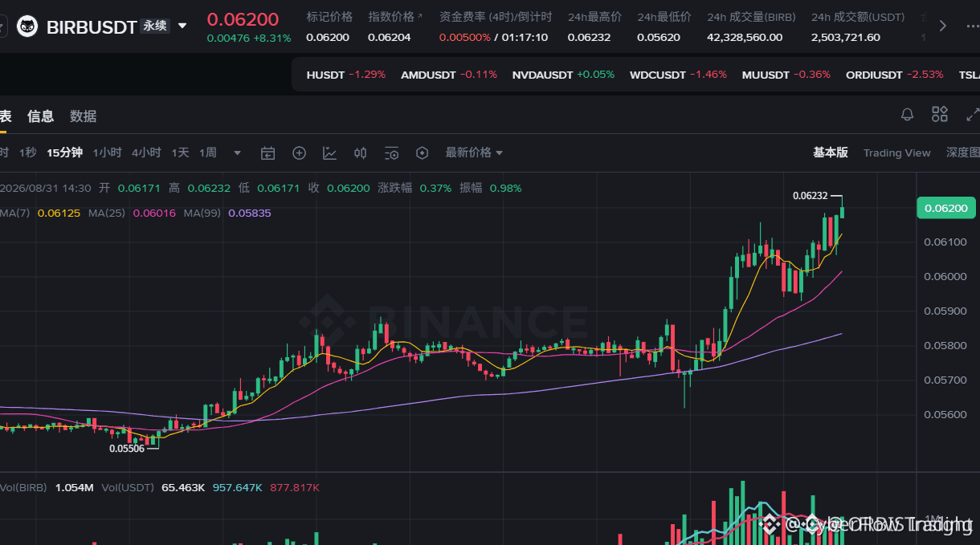This screenshot has height=545, width=980.
Task: Click the 0.05600 price axis label
Action: tap(945, 415)
